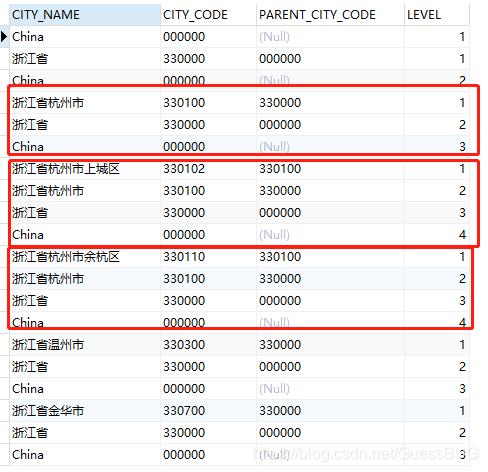Select the PARENT_CITY_CODE column header
Viewport: 488px width, 472px height.
coord(330,15)
